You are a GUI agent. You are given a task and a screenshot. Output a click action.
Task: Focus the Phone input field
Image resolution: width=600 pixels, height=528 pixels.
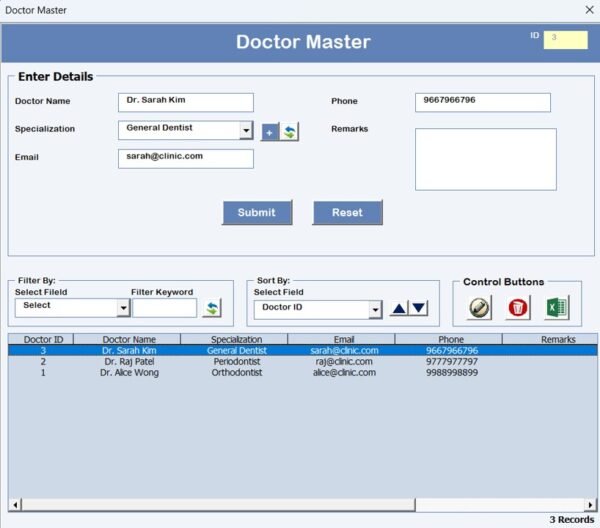click(x=483, y=103)
